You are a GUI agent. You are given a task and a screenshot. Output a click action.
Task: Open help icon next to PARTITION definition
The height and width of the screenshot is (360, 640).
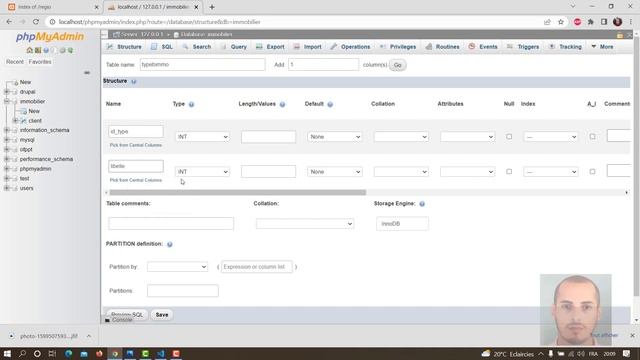(170, 244)
